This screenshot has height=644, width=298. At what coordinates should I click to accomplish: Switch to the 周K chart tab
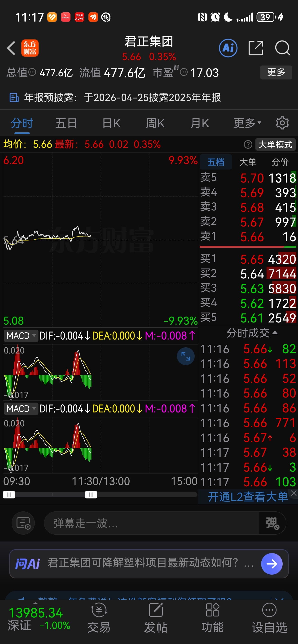(x=155, y=123)
